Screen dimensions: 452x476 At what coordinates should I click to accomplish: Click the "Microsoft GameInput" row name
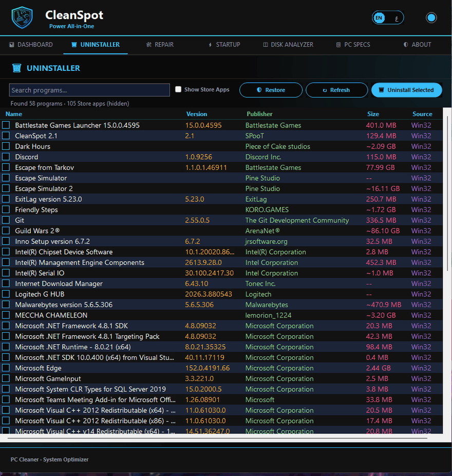tap(48, 378)
